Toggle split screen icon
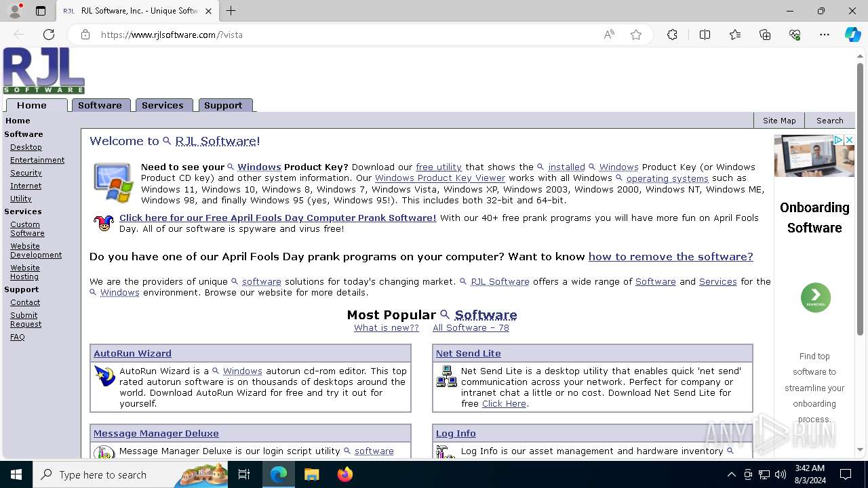The height and width of the screenshot is (488, 868). [705, 35]
